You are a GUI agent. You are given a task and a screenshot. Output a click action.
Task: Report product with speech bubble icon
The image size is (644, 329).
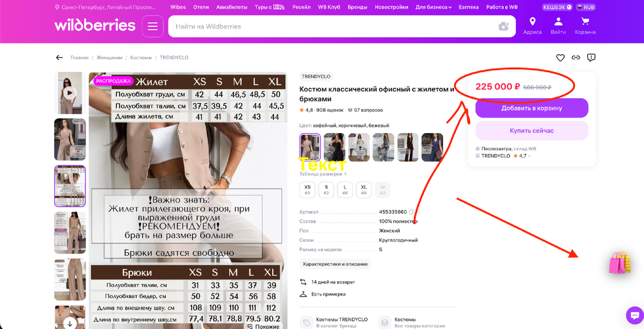pos(591,57)
